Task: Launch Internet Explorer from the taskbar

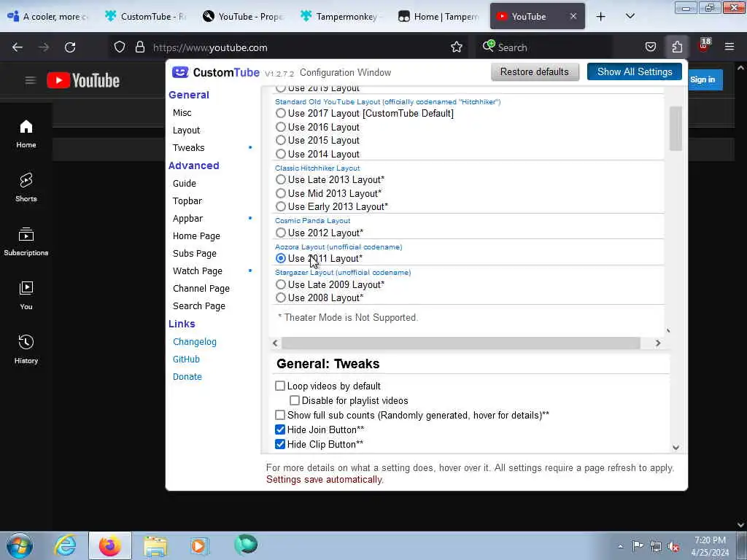Action: [64, 545]
